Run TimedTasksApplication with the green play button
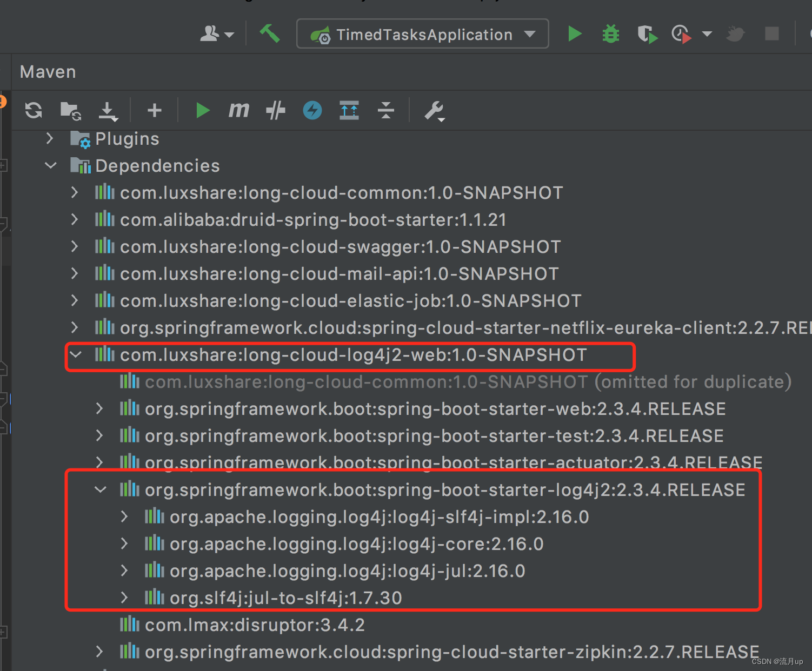812x671 pixels. 575,34
